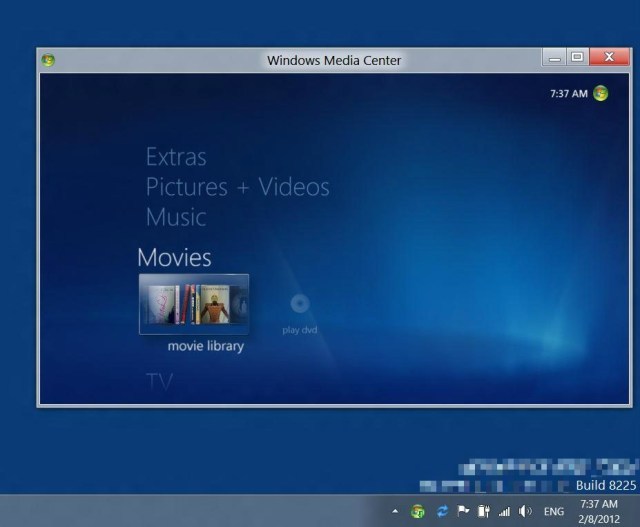Viewport: 640px width, 527px height.
Task: Click the battery power tray icon
Action: pyautogui.click(x=483, y=511)
